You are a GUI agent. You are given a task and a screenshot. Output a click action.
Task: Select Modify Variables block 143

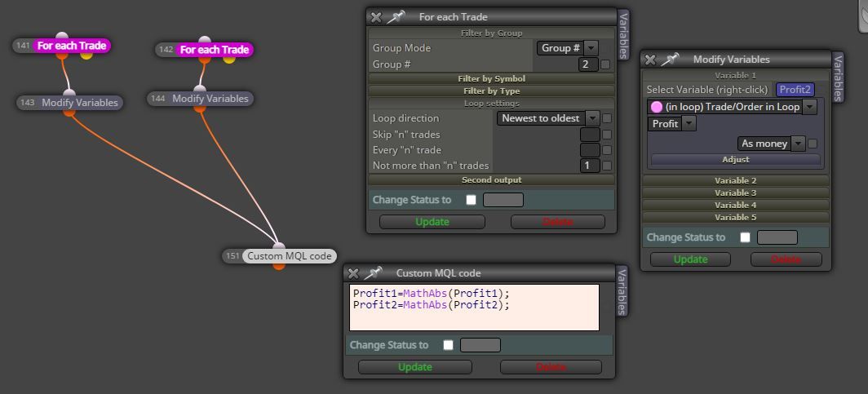pos(80,102)
